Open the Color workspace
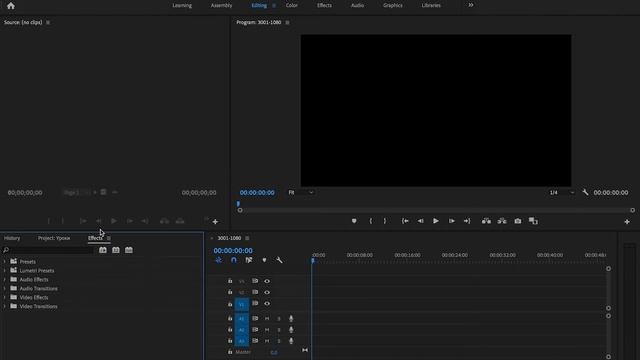The image size is (640, 360). (x=291, y=5)
